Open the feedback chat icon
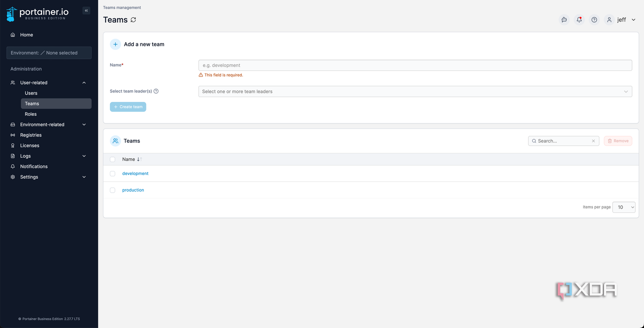The height and width of the screenshot is (328, 644). pos(564,20)
